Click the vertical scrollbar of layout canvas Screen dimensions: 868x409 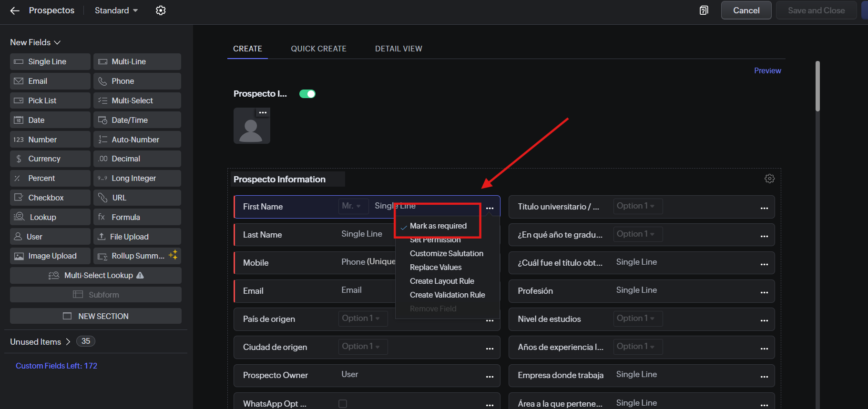(x=817, y=86)
